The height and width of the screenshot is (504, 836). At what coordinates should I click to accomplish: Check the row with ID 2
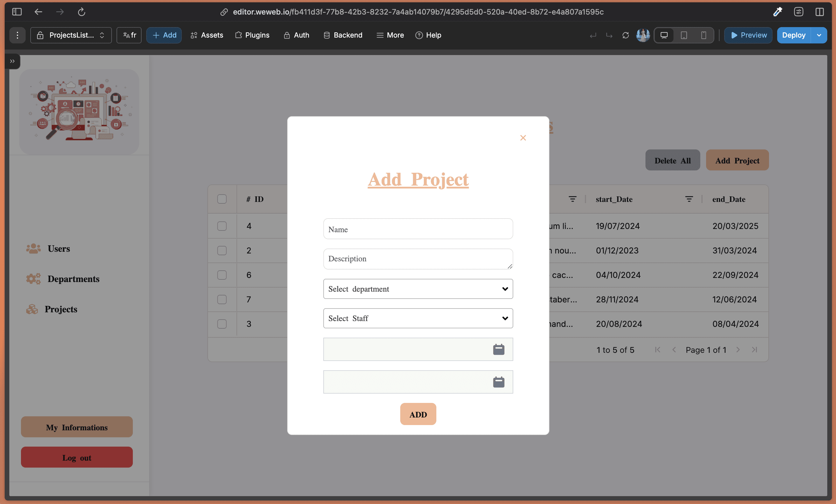pyautogui.click(x=222, y=251)
